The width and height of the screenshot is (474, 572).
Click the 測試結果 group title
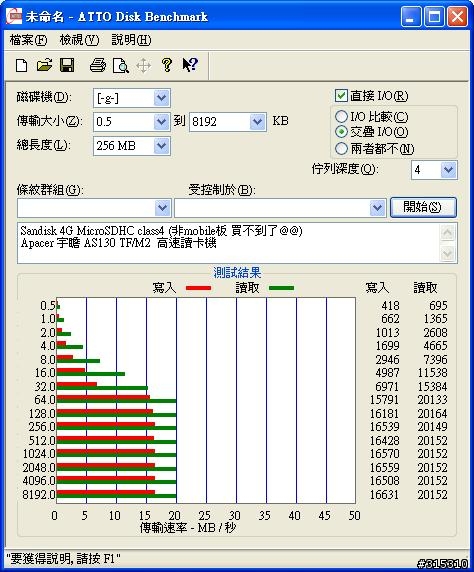click(x=237, y=273)
